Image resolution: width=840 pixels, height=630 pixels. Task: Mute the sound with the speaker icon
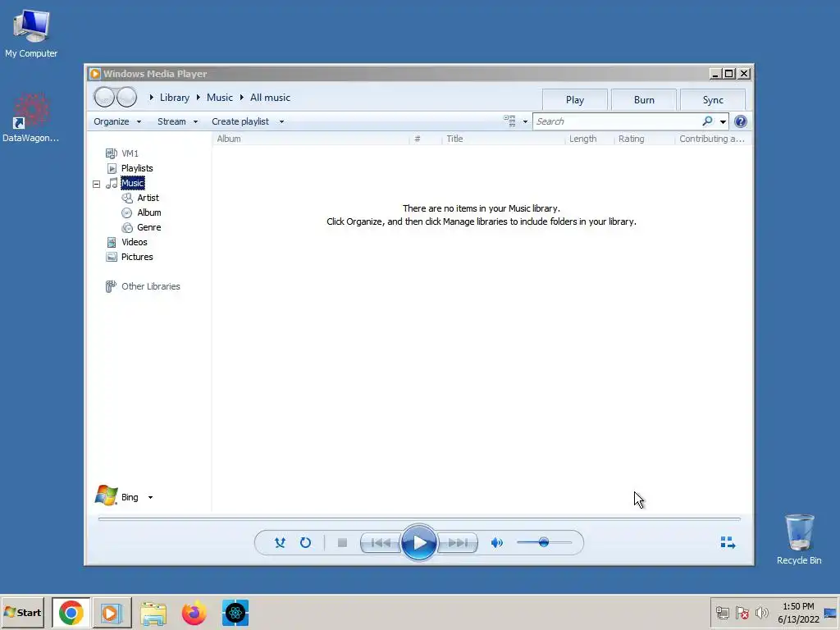[x=497, y=543]
